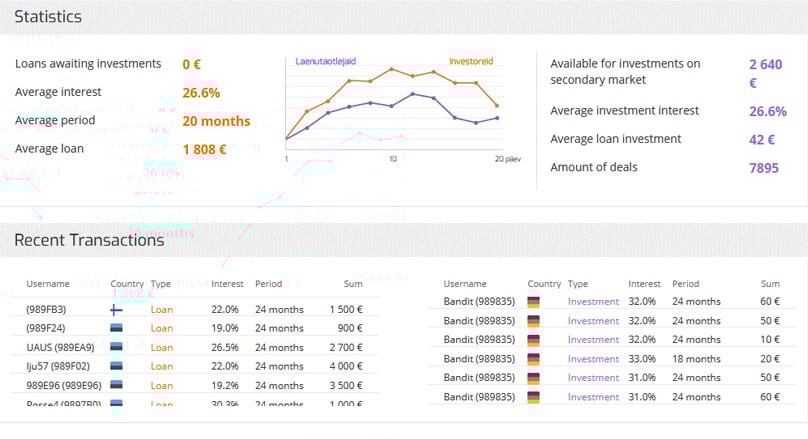This screenshot has width=808, height=439.
Task: Select the username 989E96 (989E96)
Action: (x=64, y=385)
